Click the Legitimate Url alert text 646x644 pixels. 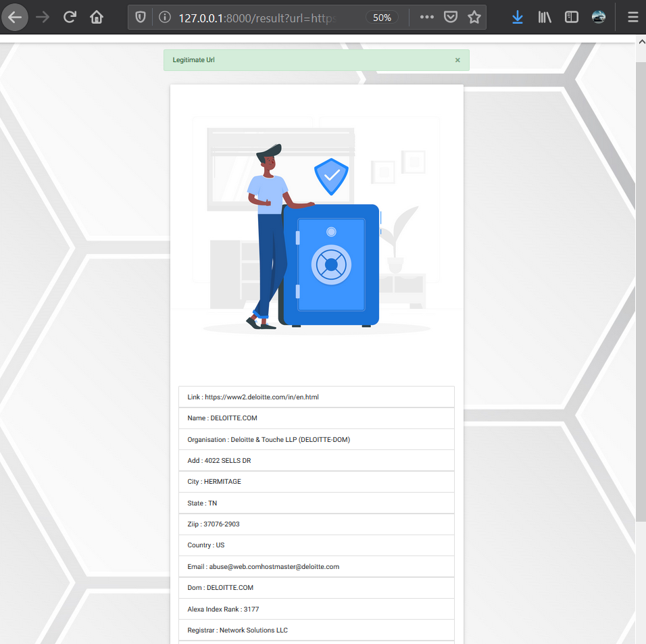point(194,59)
